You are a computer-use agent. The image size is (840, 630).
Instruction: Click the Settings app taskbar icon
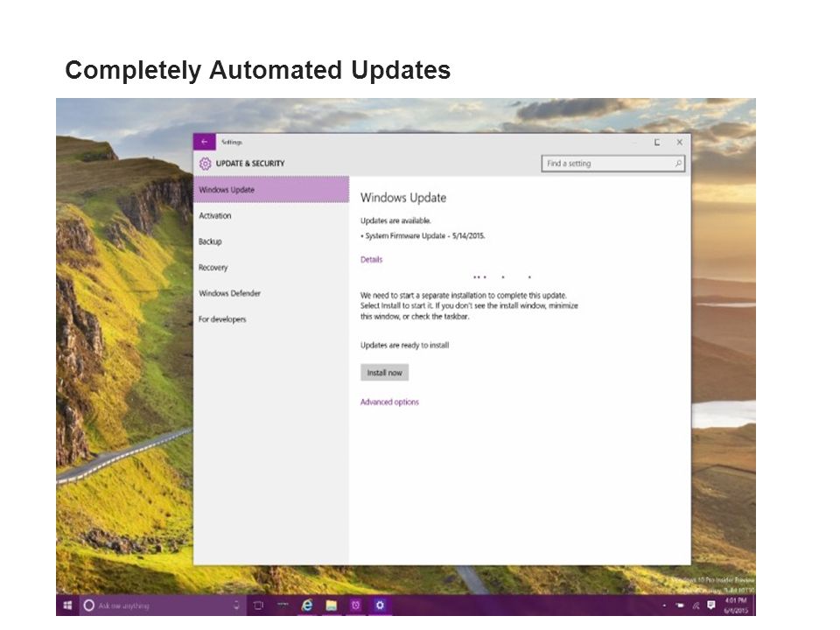[x=380, y=605]
